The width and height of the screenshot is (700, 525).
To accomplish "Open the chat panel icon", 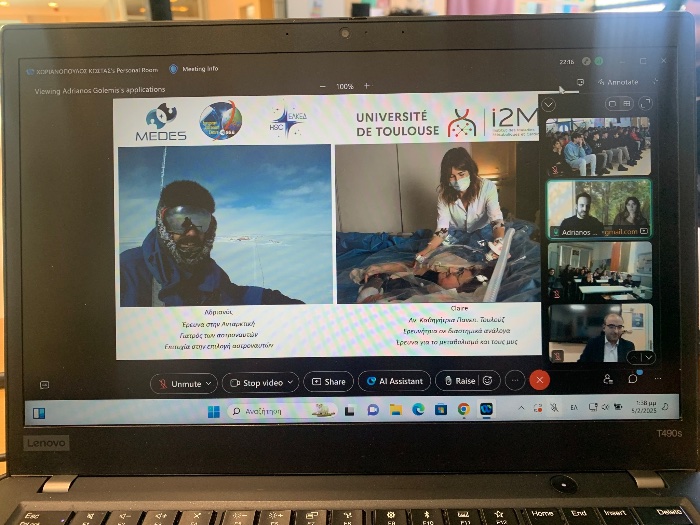I will click(632, 378).
